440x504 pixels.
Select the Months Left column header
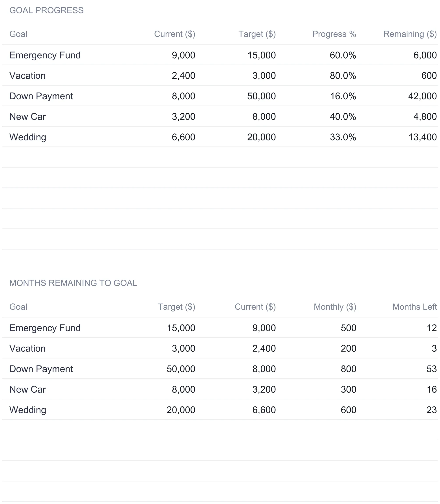tap(414, 307)
